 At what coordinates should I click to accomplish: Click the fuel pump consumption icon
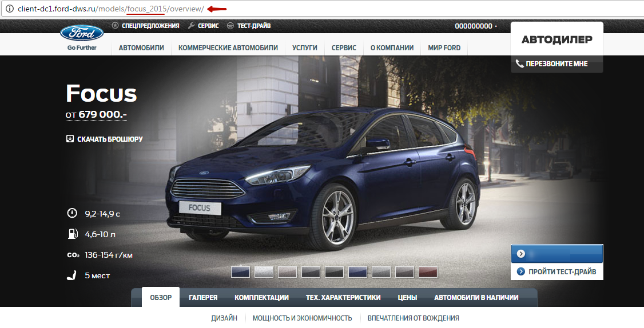click(x=72, y=234)
